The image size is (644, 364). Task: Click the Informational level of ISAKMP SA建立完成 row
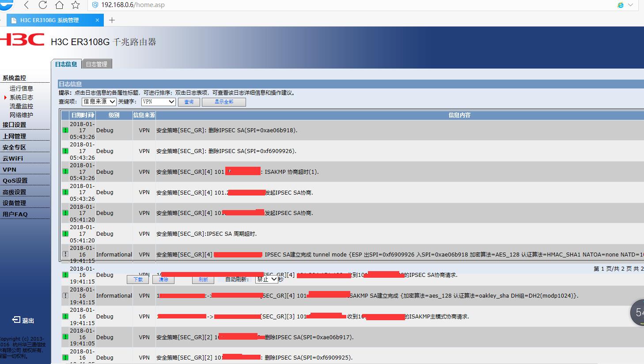(114, 295)
